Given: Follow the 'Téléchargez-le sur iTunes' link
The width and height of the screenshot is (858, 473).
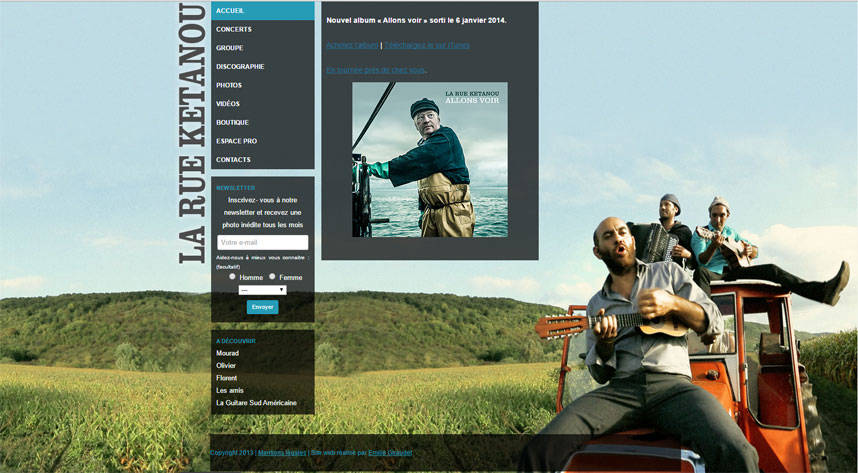Looking at the screenshot, I should [427, 45].
